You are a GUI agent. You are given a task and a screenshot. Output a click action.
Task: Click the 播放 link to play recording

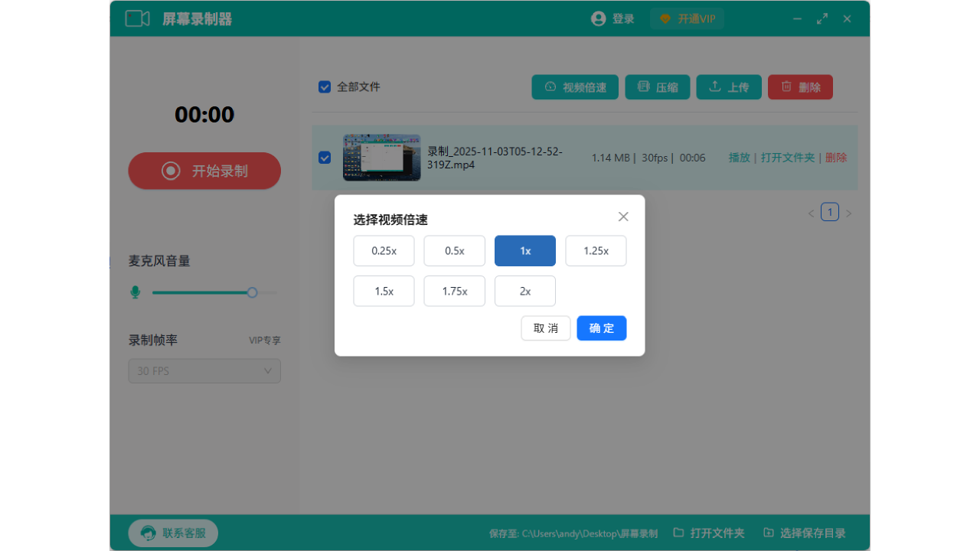[x=739, y=157]
